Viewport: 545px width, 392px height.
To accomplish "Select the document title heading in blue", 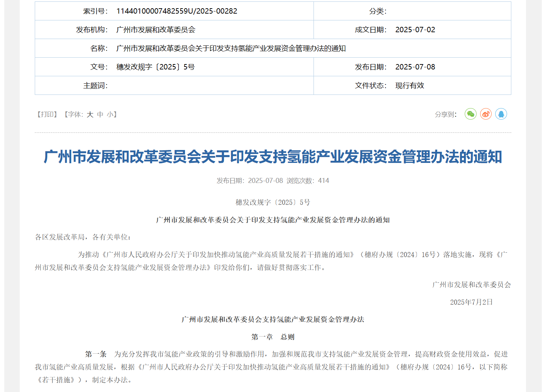I will pos(272,156).
